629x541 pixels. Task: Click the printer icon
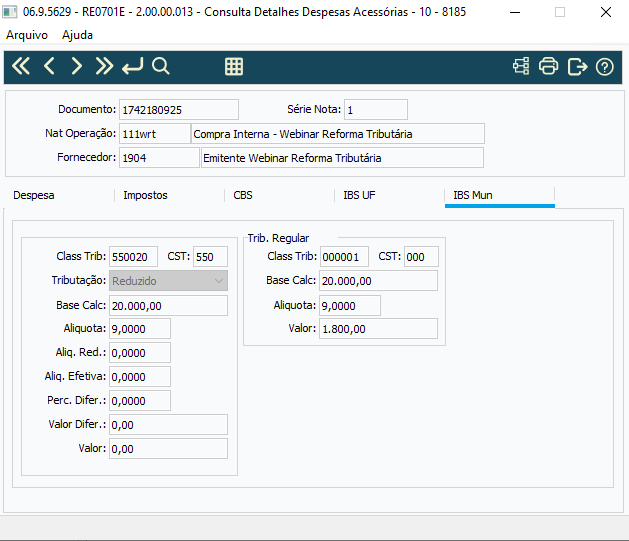pyautogui.click(x=548, y=66)
